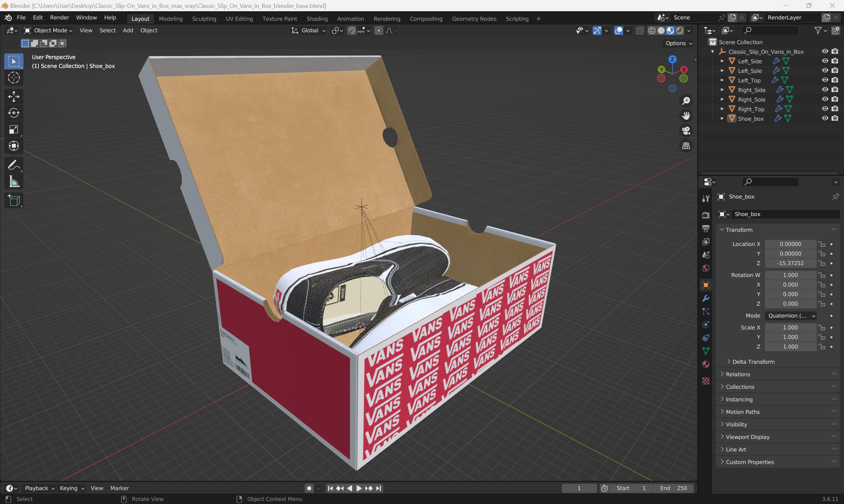The width and height of the screenshot is (844, 504).
Task: Pick the Add Cube tool
Action: click(14, 201)
